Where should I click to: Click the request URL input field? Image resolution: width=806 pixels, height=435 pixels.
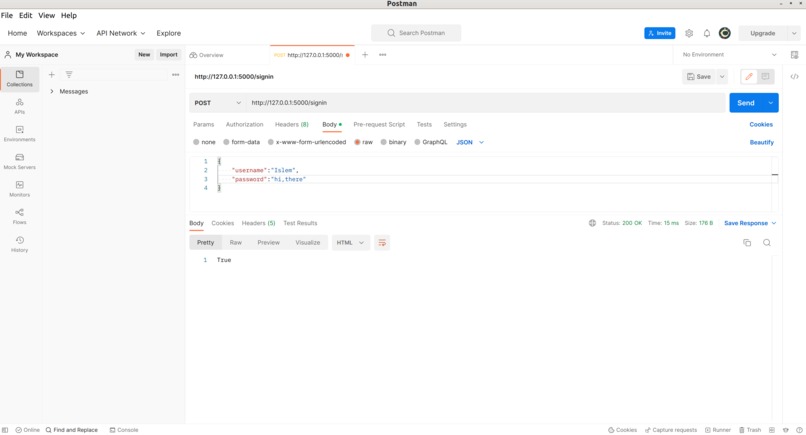486,103
